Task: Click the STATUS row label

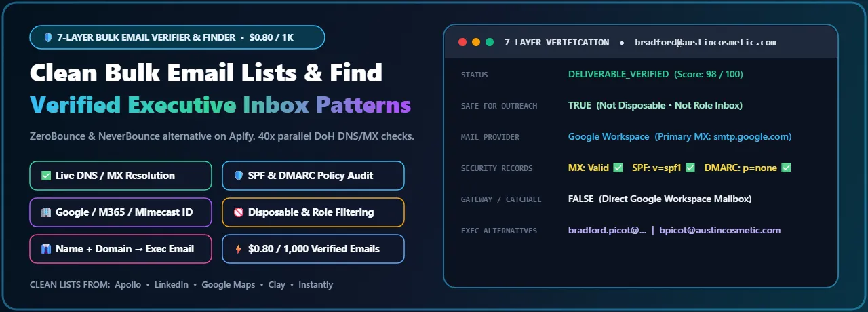Action: [474, 75]
